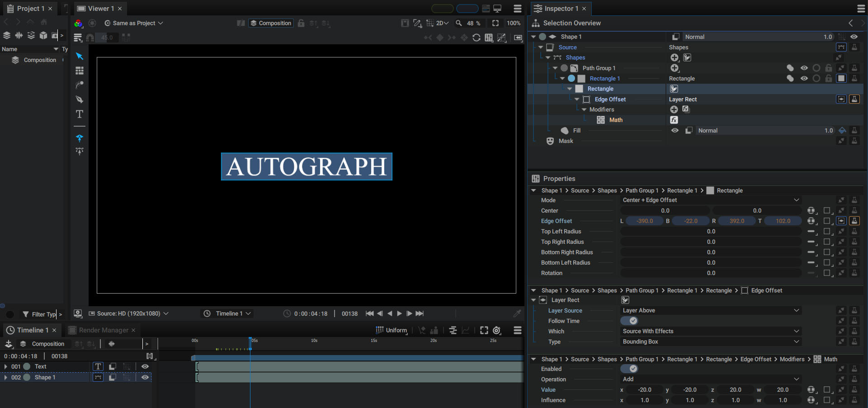Open the Mode dropdown Center + Edge Offset
This screenshot has height=408, width=868.
(711, 200)
